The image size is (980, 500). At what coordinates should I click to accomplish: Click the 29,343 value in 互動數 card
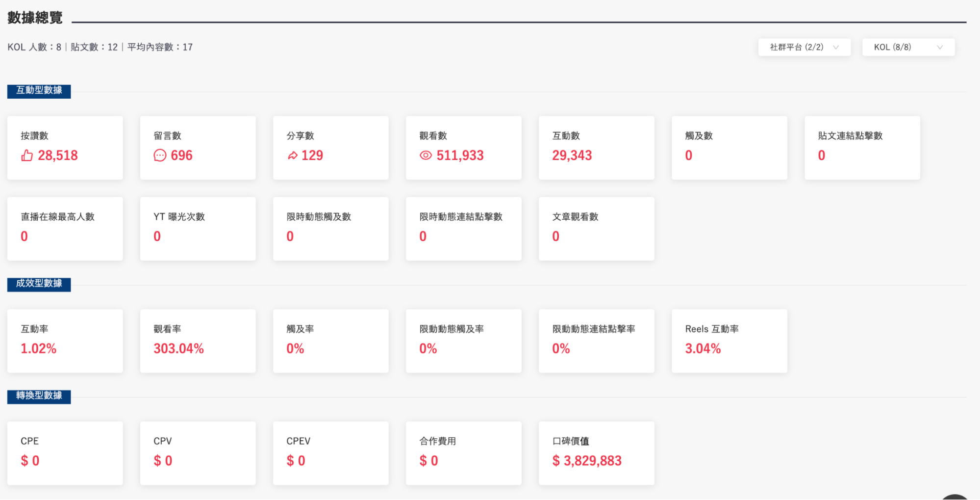572,156
